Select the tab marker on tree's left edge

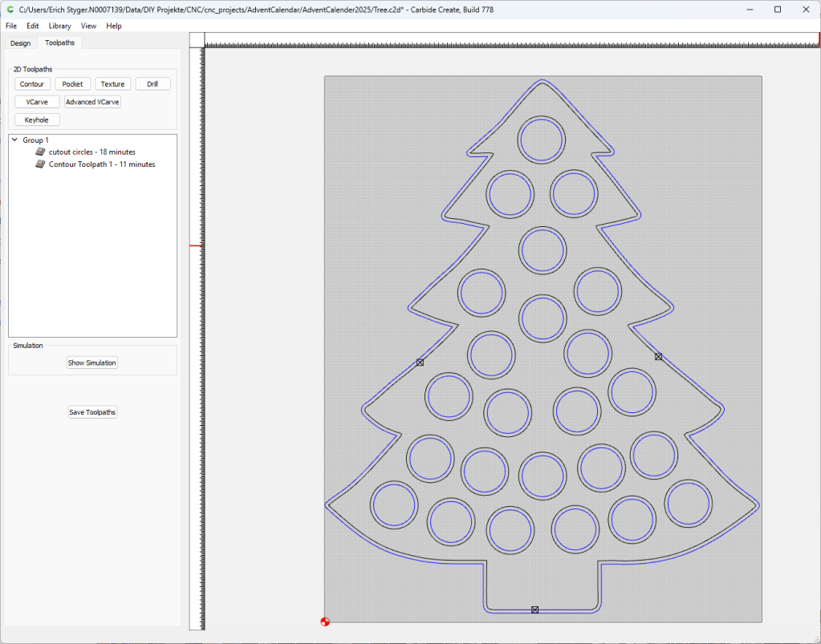[420, 363]
